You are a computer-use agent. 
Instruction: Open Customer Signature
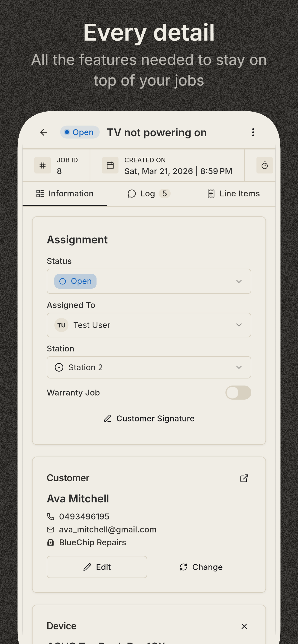[x=149, y=418]
